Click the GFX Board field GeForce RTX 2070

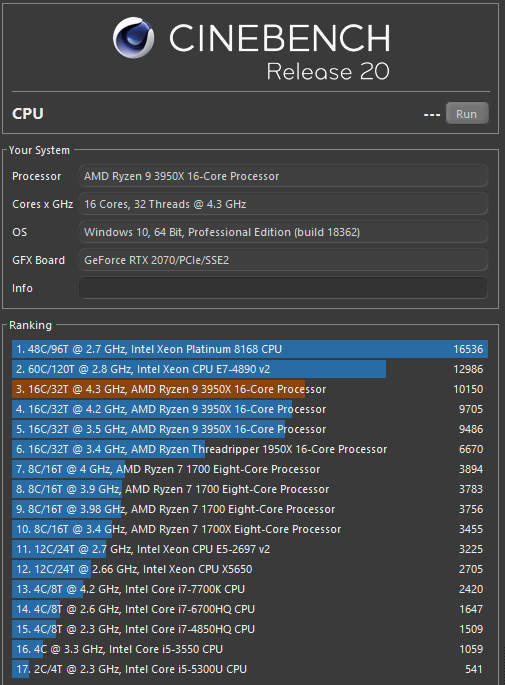click(x=283, y=260)
